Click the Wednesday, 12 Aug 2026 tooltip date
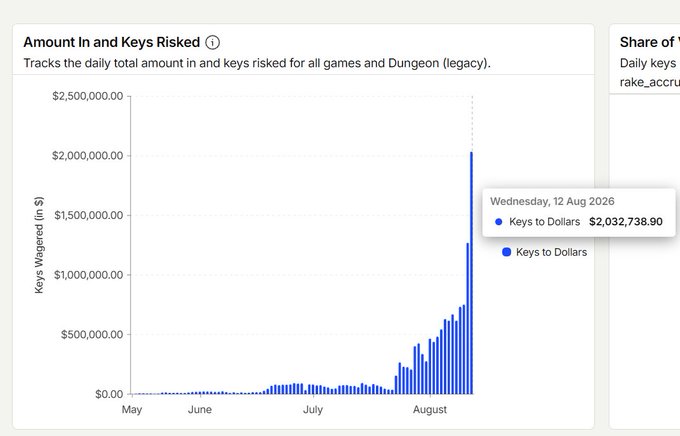The width and height of the screenshot is (680, 436). 552,201
